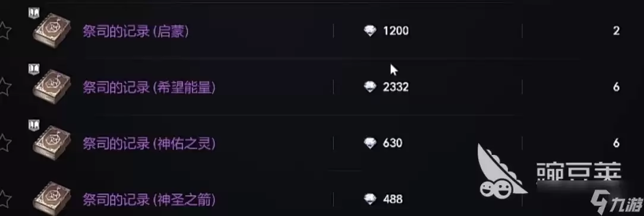644x216 pixels.
Task: Click the 祭司的记录 (神佑之灵) book icon
Action: pyautogui.click(x=52, y=142)
